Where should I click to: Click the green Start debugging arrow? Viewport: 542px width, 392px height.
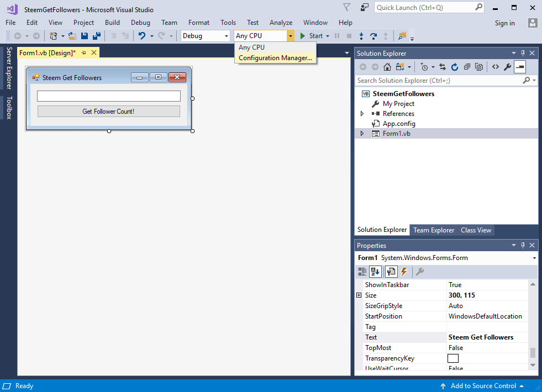(302, 36)
